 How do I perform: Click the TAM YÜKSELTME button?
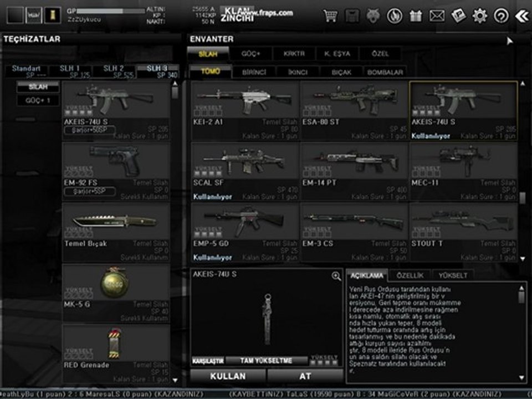pos(267,361)
